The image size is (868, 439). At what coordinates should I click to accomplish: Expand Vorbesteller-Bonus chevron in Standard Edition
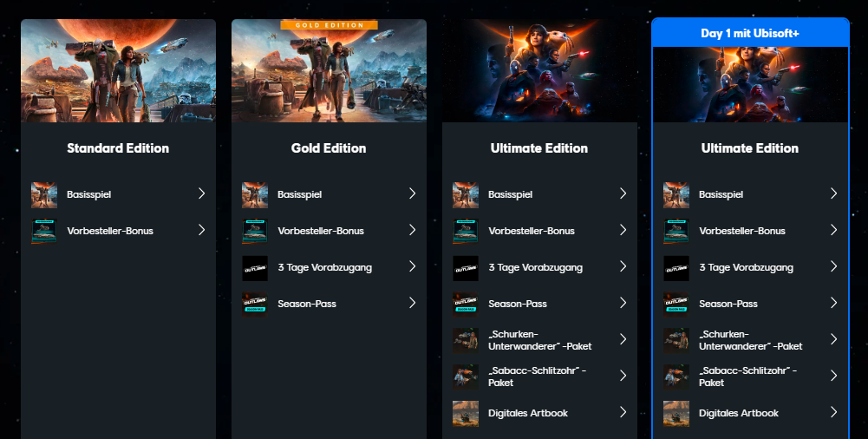(201, 230)
